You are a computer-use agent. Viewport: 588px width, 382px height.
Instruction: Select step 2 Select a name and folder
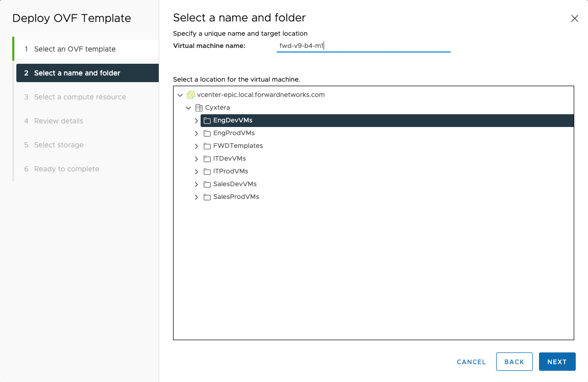click(77, 73)
